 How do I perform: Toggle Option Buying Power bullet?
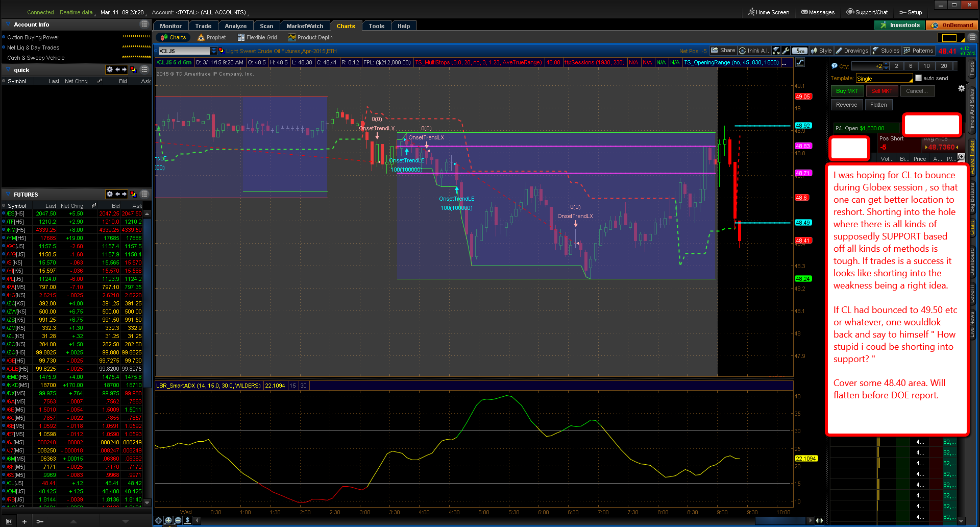point(4,37)
